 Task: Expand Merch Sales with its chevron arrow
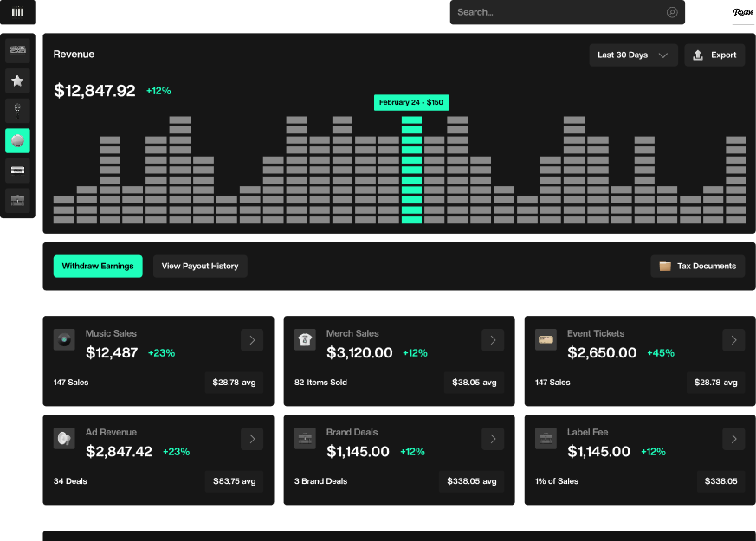coord(493,340)
